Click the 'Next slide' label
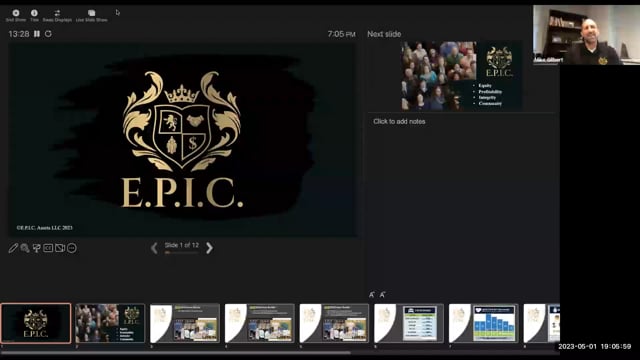 384,34
